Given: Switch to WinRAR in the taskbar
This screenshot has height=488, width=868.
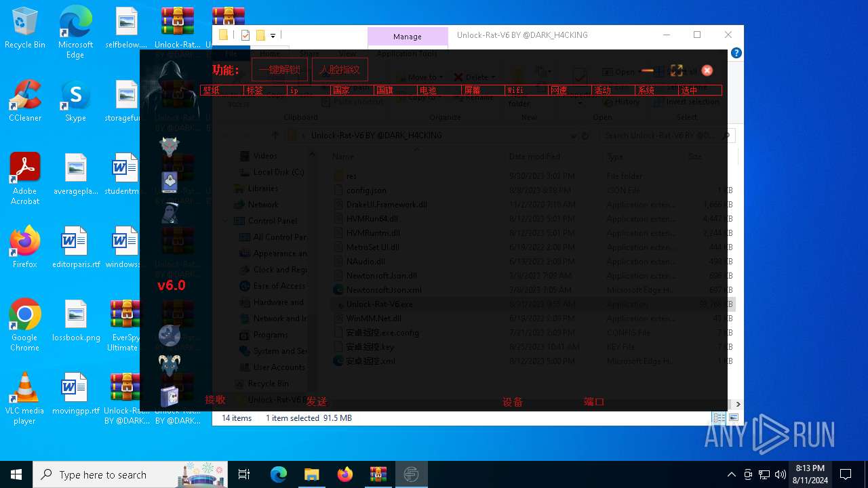Looking at the screenshot, I should tap(378, 474).
